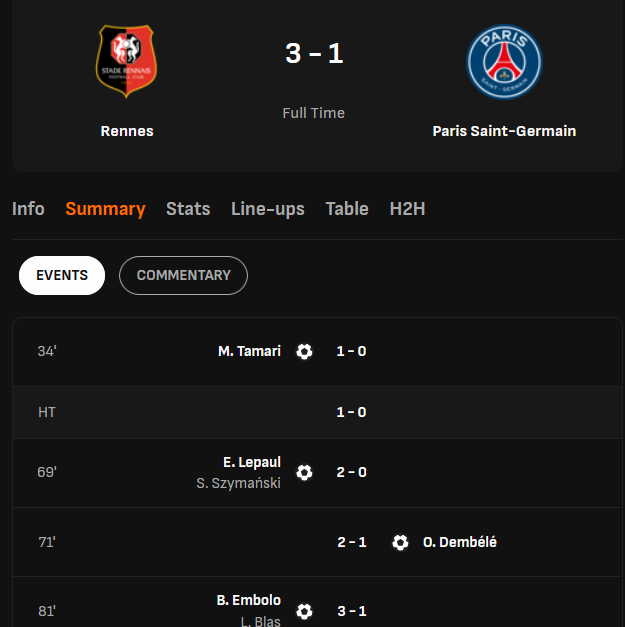Click goal ball icon beside B. Embolo
The height and width of the screenshot is (627, 625).
click(305, 611)
